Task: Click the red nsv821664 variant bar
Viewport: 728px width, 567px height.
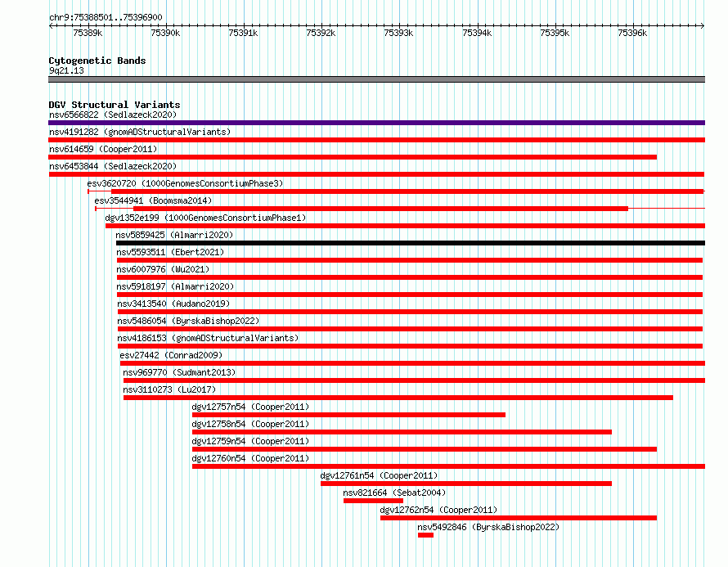Action: tap(373, 501)
